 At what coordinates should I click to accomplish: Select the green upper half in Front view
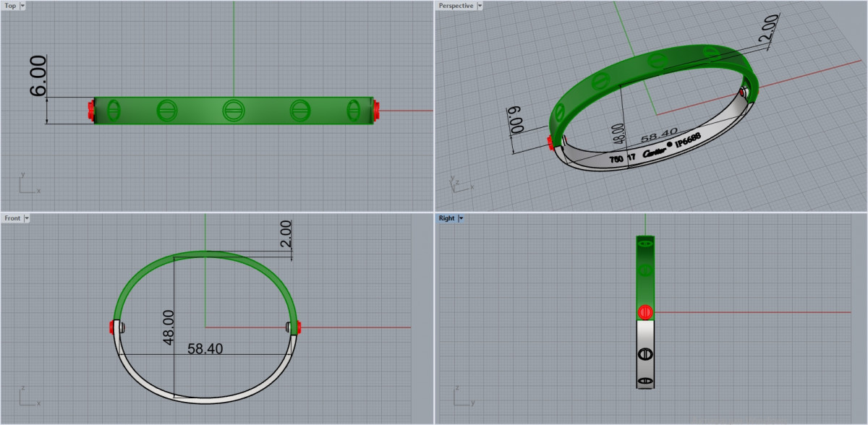[x=205, y=254]
